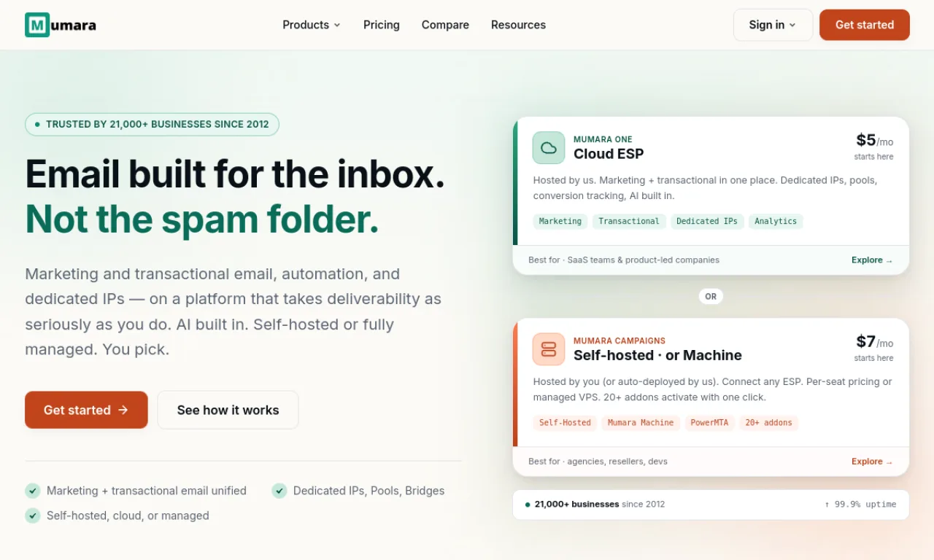Click the Transactional tag
Viewport: 934px width, 560px height.
tap(629, 221)
